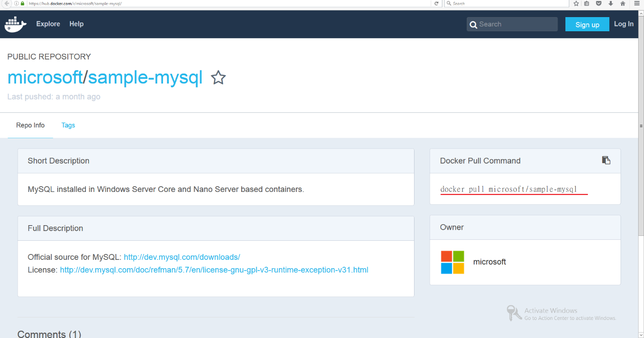Focus the Docker Hub Search field
Viewport: 644px width, 338px height.
click(512, 24)
